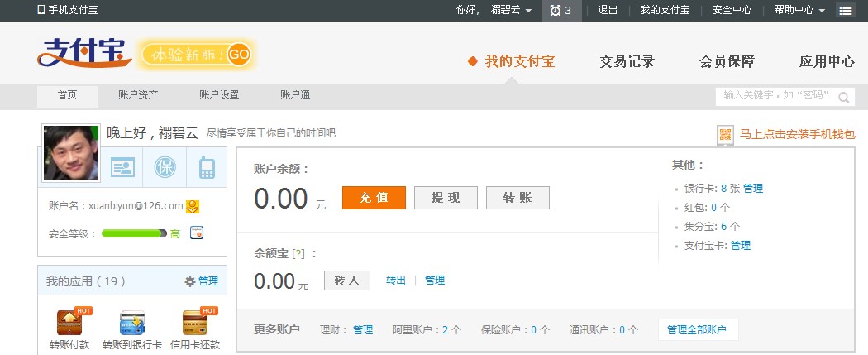Image resolution: width=868 pixels, height=355 pixels.
Task: Click the account name xuanbiyun@126.com
Action: 136,206
